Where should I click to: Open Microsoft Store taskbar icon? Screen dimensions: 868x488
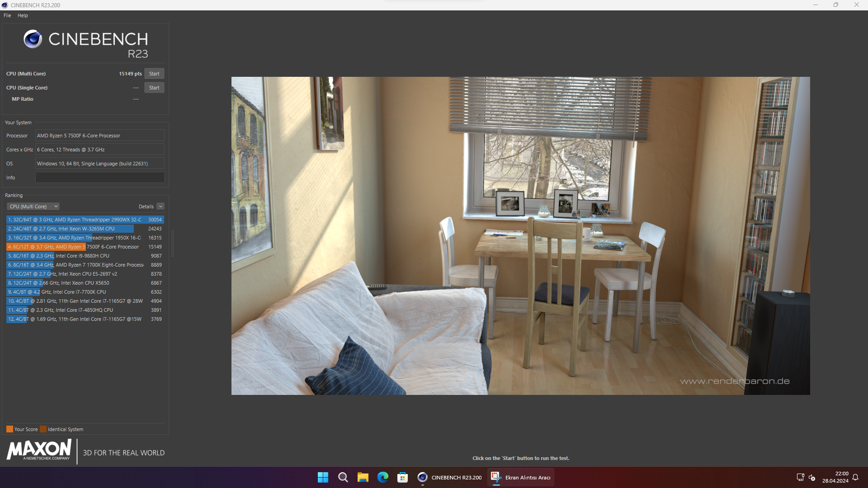coord(402,477)
